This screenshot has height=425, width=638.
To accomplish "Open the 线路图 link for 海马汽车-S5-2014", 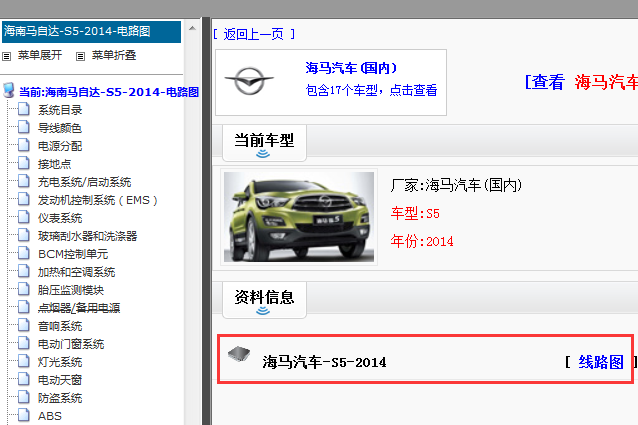I will [x=601, y=362].
